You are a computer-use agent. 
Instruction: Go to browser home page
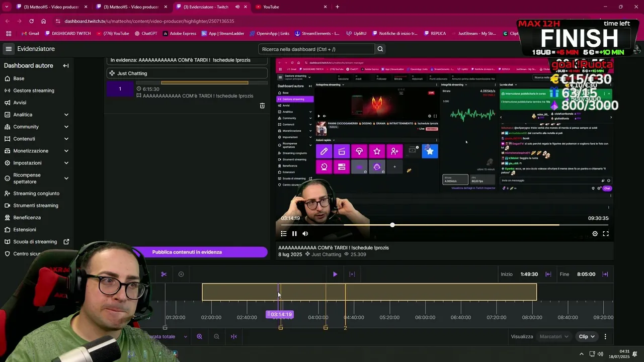tap(43, 21)
